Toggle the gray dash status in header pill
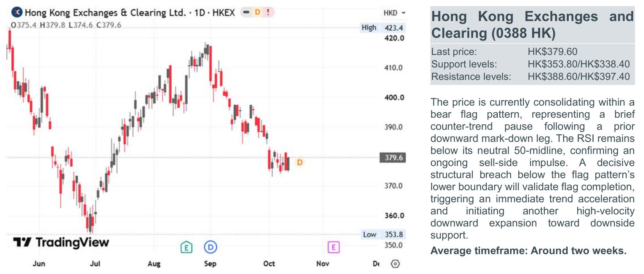This screenshot has height=274, width=644. click(246, 12)
